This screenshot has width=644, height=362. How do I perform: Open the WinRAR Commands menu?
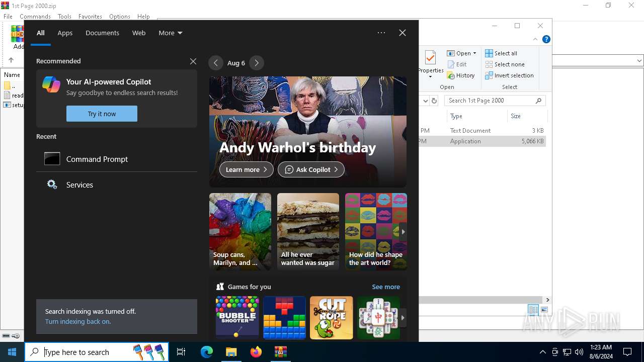35,17
